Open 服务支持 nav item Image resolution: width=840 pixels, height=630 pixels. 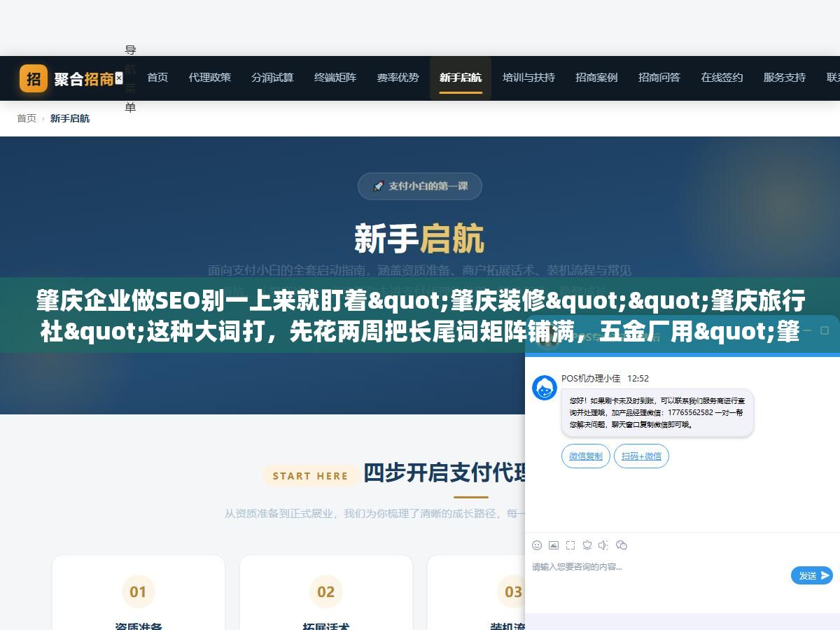785,78
